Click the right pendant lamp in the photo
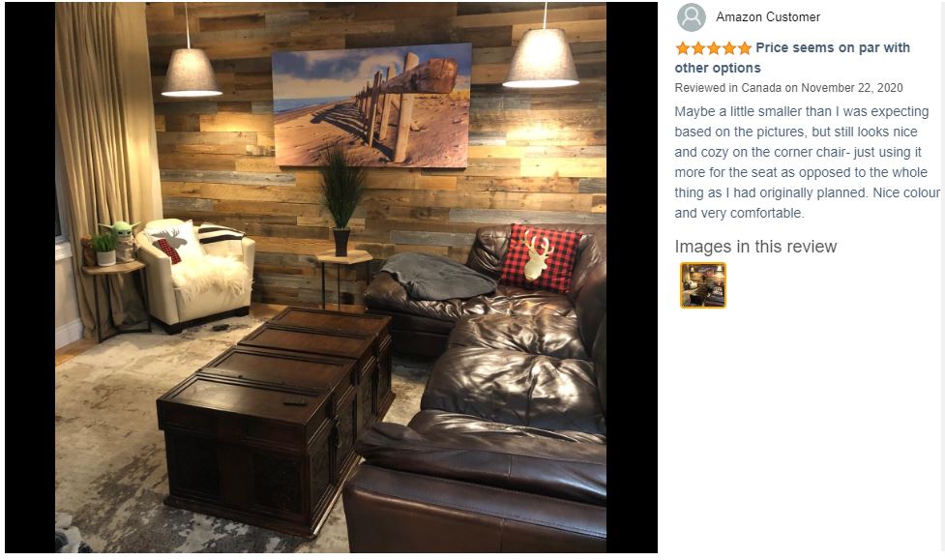Image resolution: width=945 pixels, height=560 pixels. coord(542,58)
